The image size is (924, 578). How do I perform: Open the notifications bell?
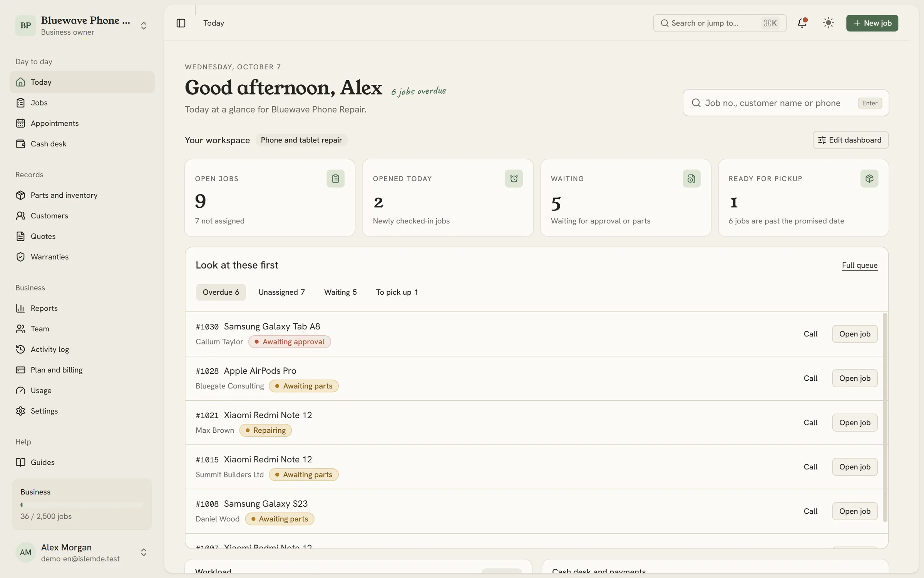802,23
